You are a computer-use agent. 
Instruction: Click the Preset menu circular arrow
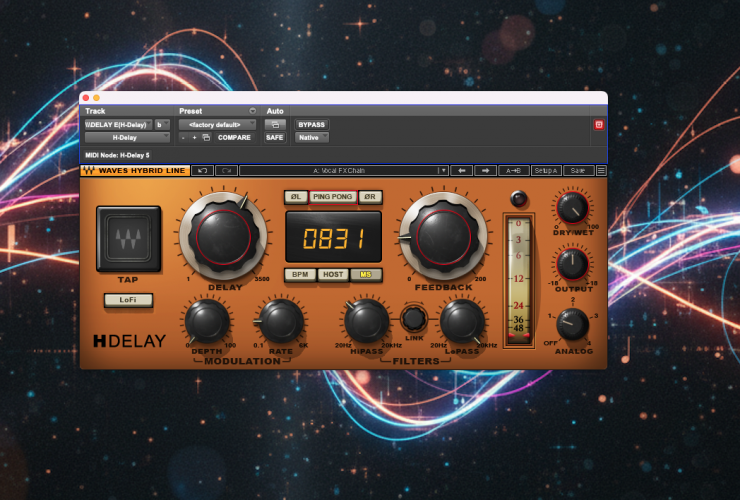(x=252, y=111)
